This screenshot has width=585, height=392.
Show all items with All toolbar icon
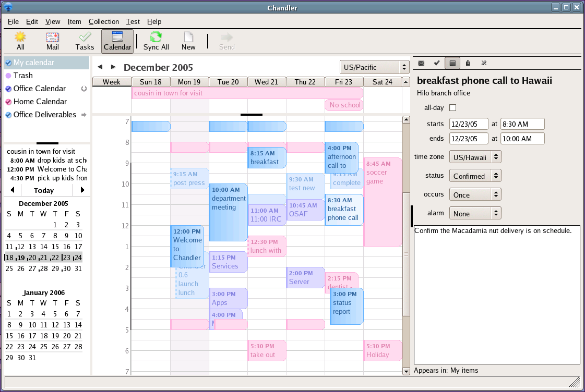tap(20, 41)
